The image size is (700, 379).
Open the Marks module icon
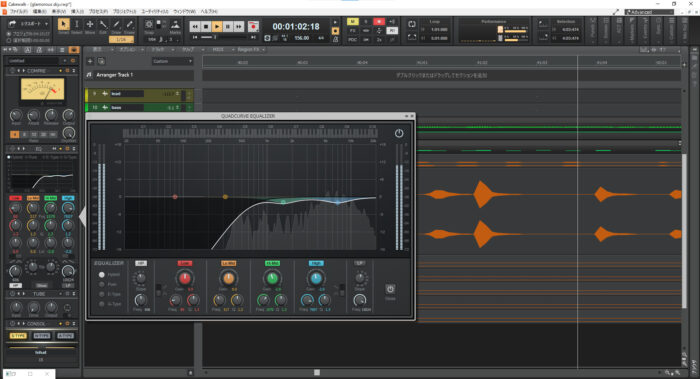point(175,25)
